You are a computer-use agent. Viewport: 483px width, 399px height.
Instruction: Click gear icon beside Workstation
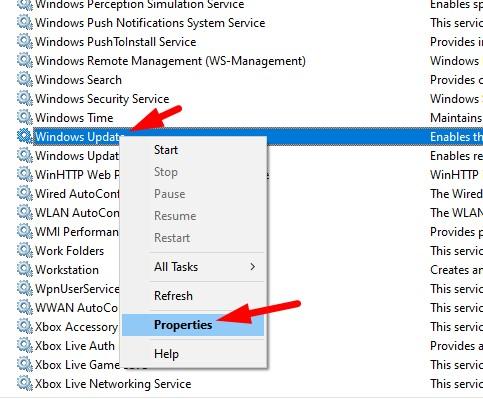(x=24, y=270)
